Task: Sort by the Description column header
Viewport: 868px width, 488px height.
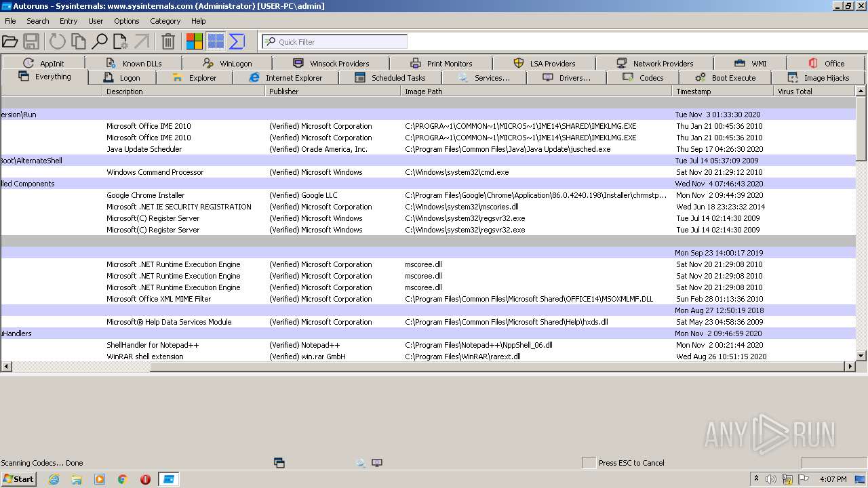Action: [x=184, y=91]
